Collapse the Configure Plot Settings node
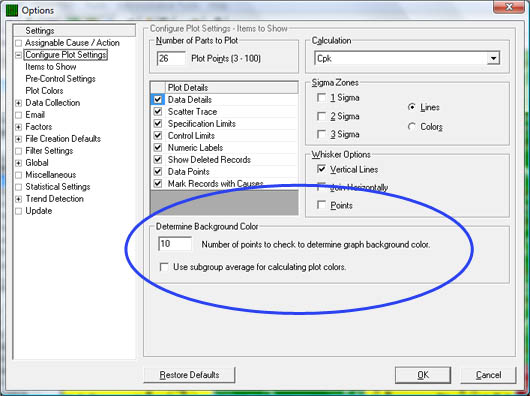The height and width of the screenshot is (396, 530). (19, 55)
